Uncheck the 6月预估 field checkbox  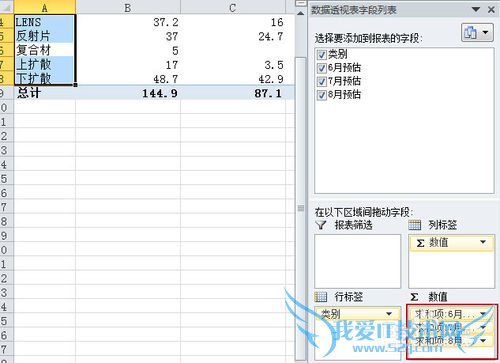click(322, 68)
